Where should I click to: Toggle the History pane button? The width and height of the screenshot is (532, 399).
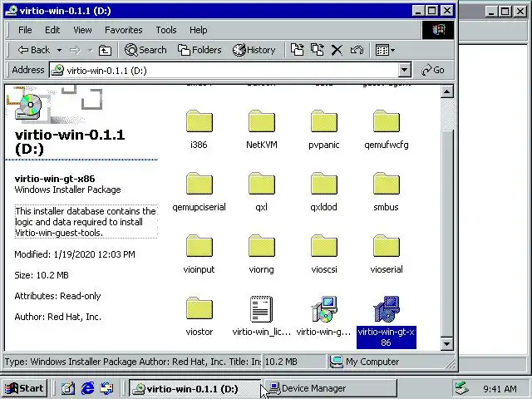[x=254, y=50]
